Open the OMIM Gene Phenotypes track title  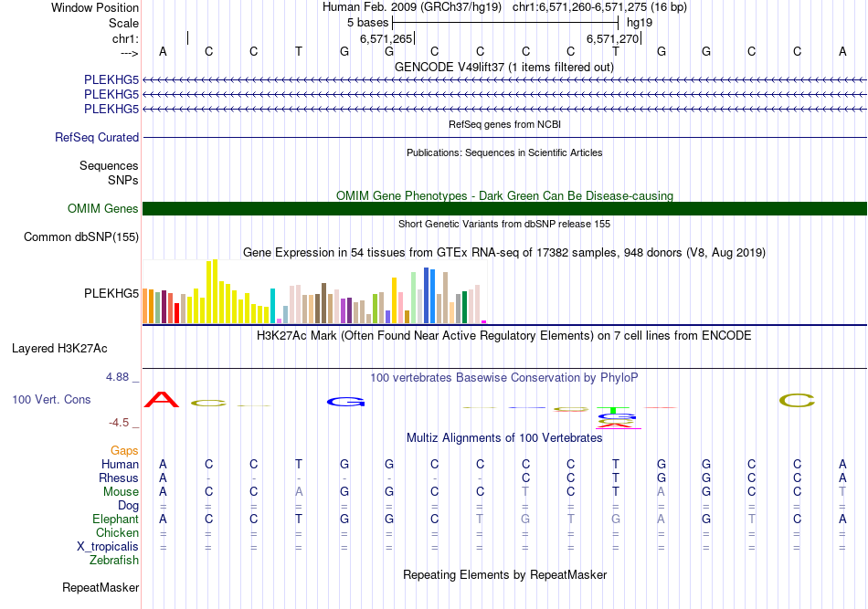[x=504, y=195]
